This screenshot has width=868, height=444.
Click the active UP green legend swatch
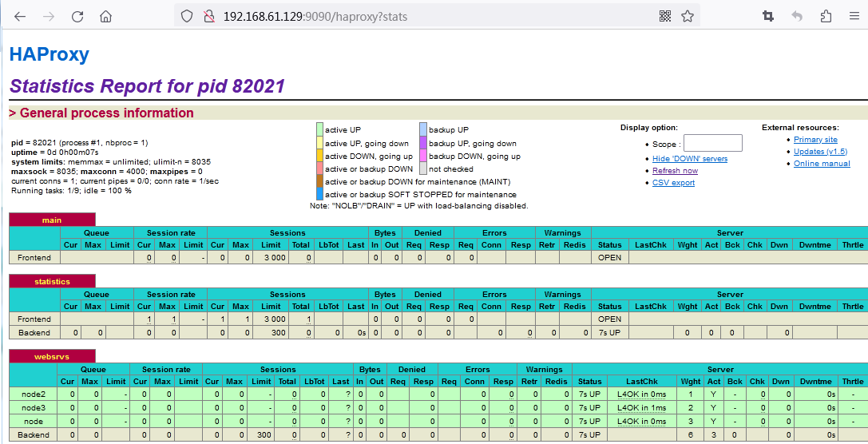click(319, 129)
